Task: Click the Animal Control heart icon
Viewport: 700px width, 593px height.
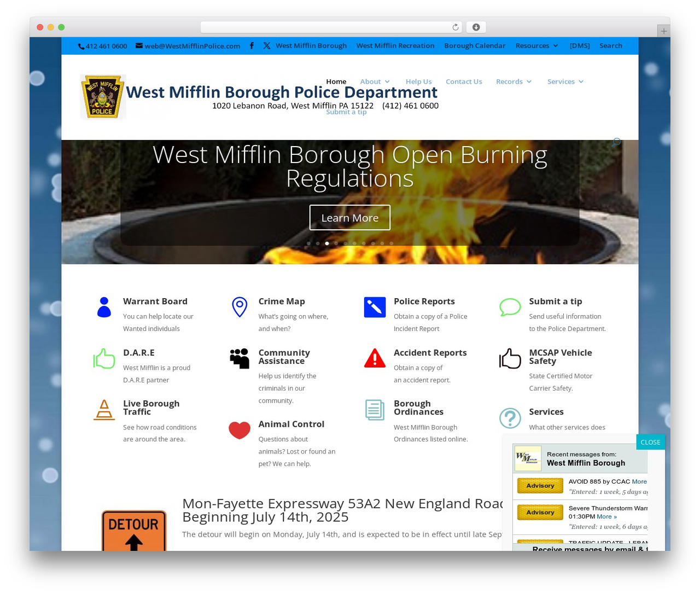Action: tap(240, 431)
